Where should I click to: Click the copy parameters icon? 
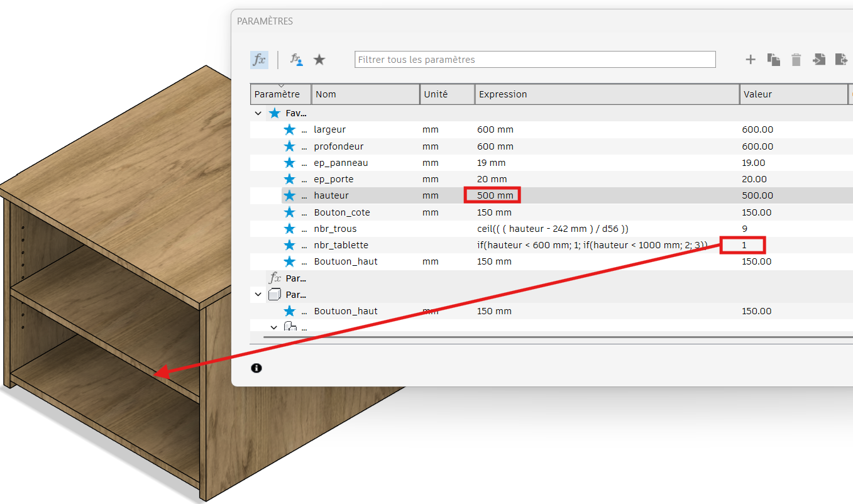click(x=773, y=60)
